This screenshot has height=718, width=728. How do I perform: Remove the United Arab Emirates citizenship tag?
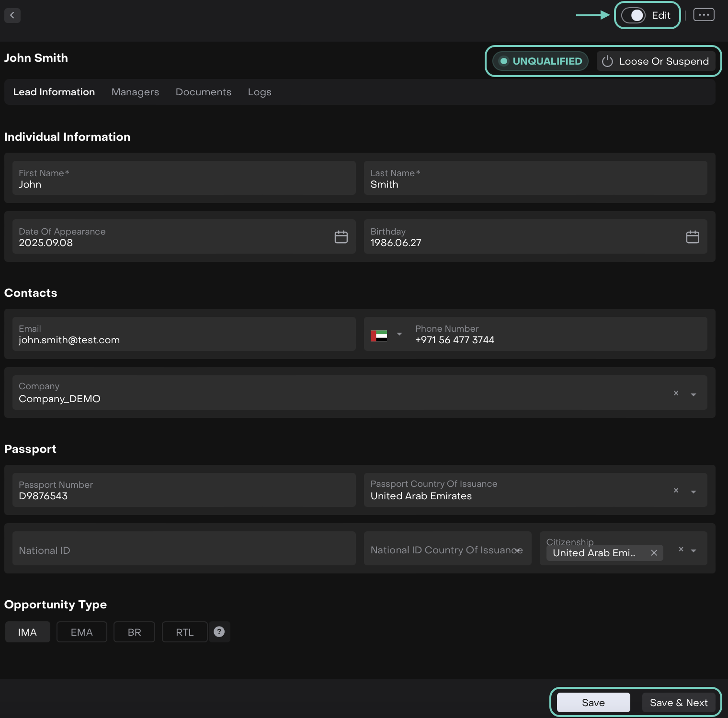[654, 553]
